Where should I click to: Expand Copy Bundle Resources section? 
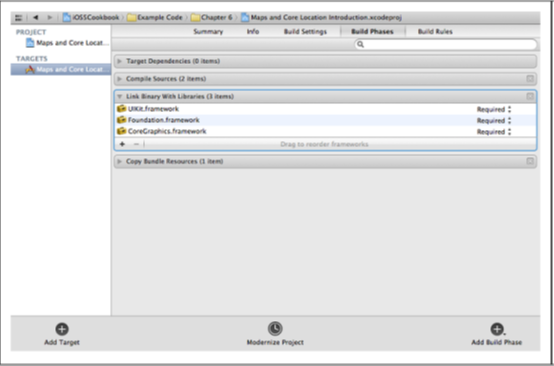click(120, 161)
